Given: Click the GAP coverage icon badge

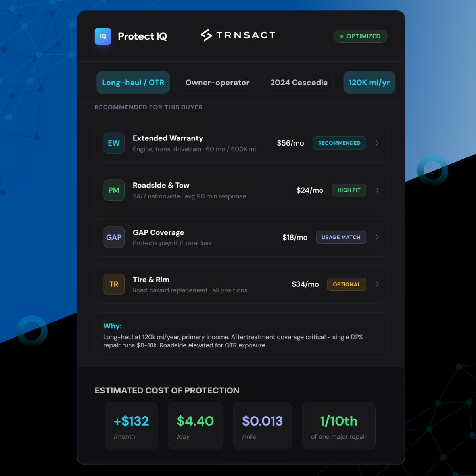Looking at the screenshot, I should pos(114,237).
